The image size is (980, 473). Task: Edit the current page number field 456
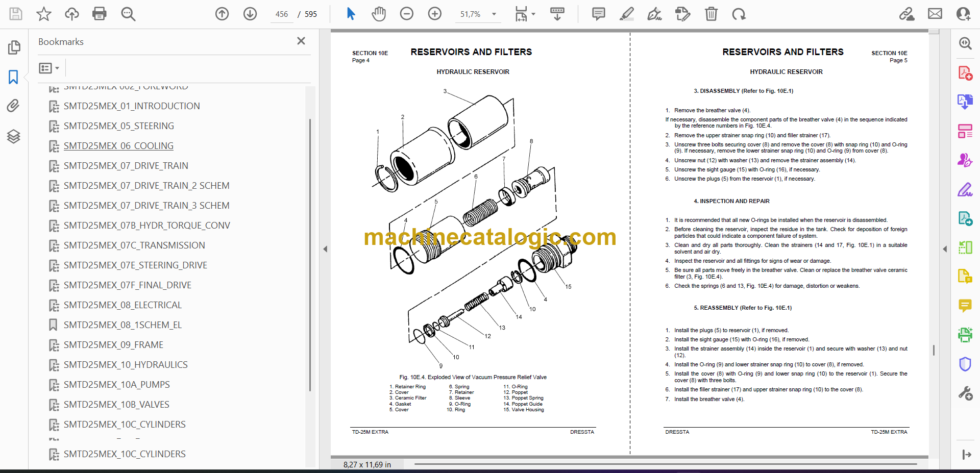pos(282,14)
